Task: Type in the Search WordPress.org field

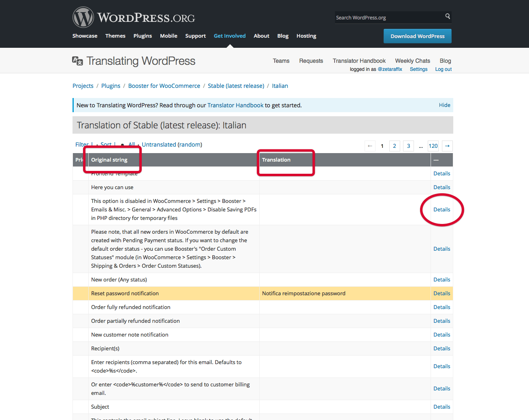Action: click(385, 17)
